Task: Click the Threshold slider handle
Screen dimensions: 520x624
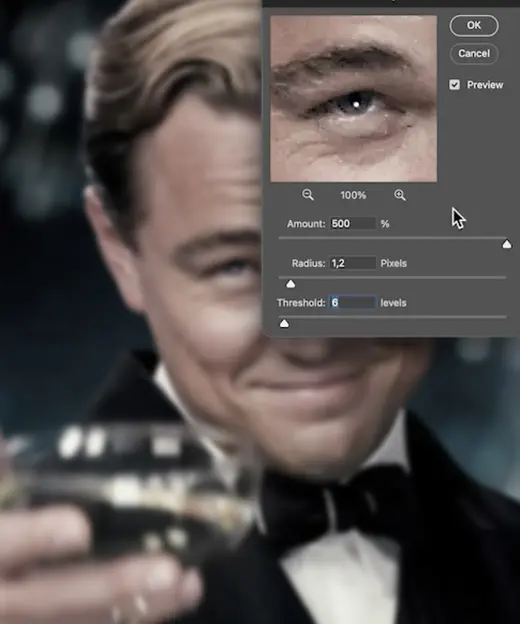Action: click(284, 323)
